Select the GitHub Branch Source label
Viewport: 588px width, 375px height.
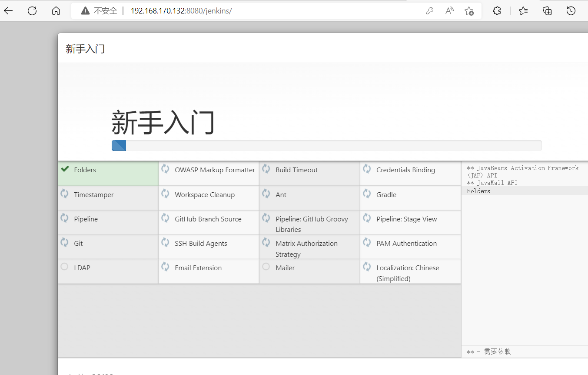208,219
